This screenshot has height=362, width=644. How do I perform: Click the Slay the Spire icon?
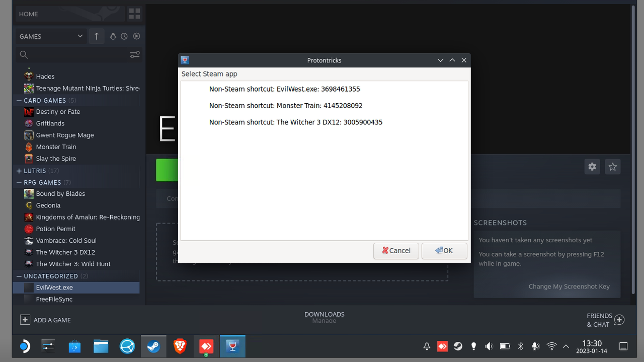pyautogui.click(x=29, y=159)
